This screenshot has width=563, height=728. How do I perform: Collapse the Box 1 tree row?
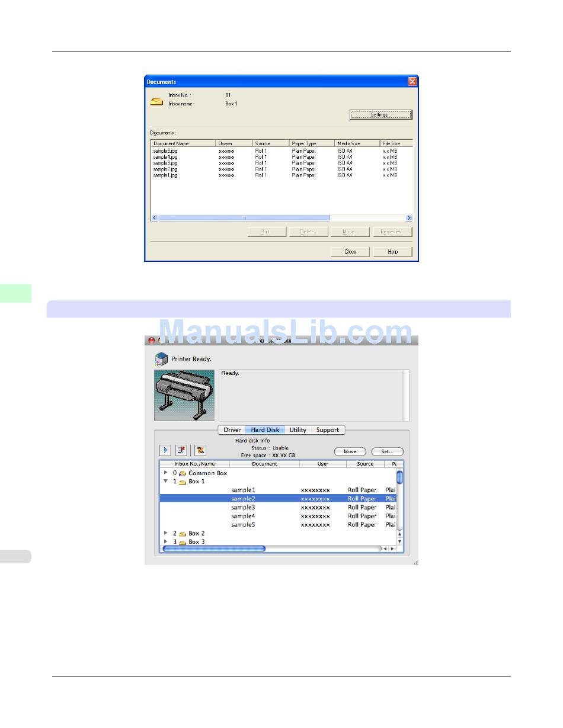tap(166, 482)
